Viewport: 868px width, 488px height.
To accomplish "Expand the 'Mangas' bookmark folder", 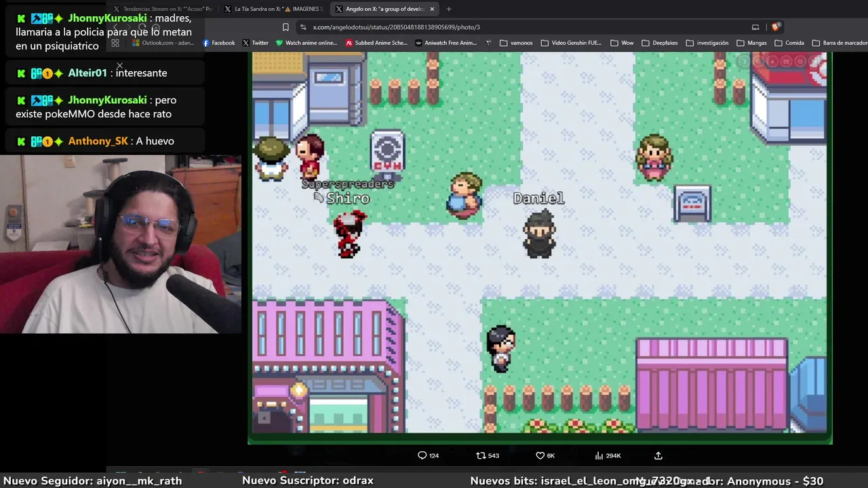I will [751, 43].
